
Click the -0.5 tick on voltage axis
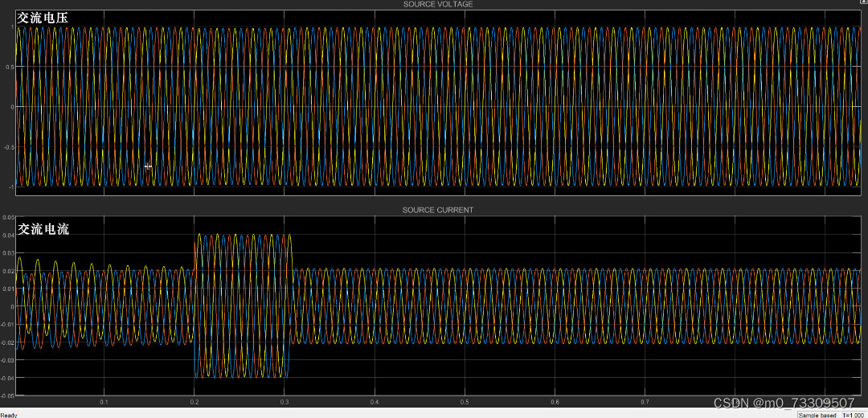coord(8,147)
